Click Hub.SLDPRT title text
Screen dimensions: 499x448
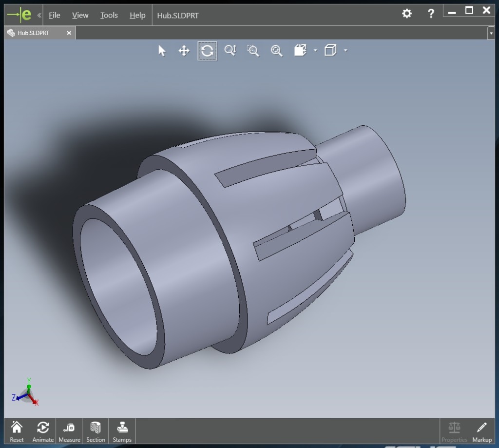coord(178,16)
